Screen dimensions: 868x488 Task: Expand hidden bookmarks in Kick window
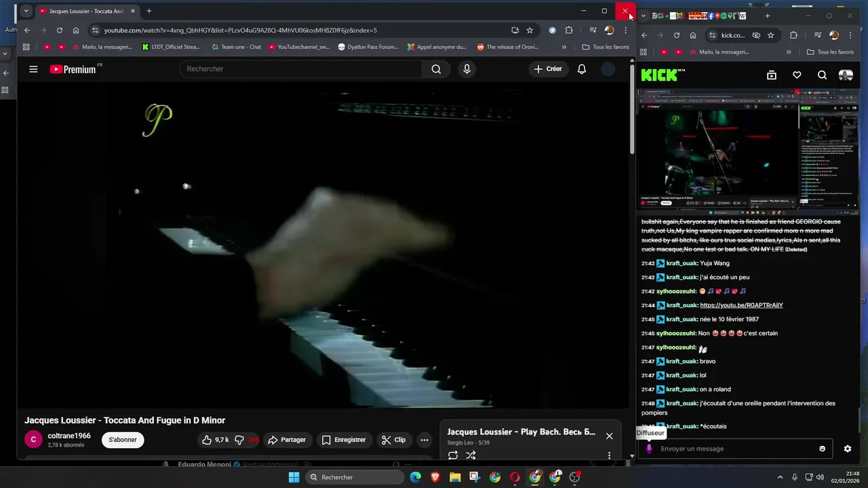coord(789,52)
